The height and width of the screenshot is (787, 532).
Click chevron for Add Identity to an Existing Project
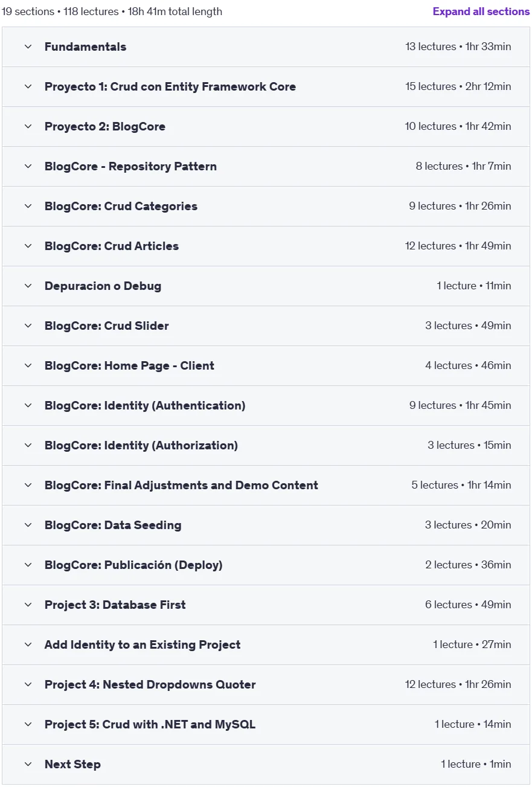coord(28,644)
